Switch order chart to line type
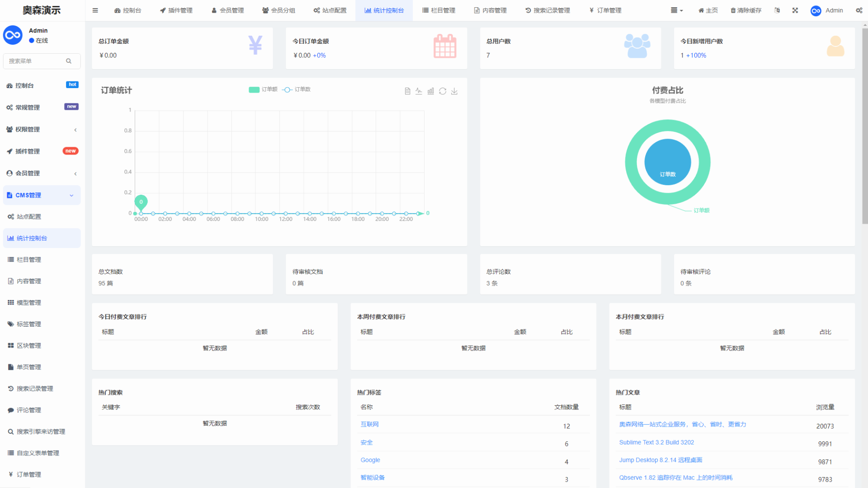This screenshot has height=488, width=868. point(419,91)
